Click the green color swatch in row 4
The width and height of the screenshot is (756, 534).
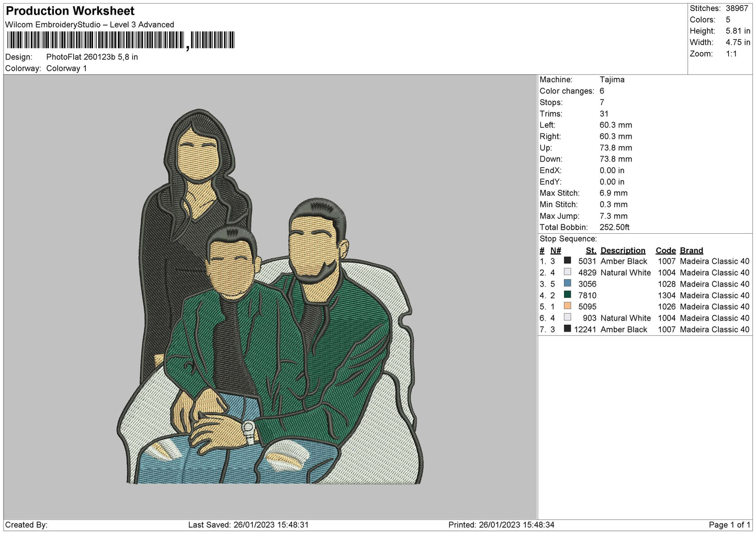pos(567,295)
